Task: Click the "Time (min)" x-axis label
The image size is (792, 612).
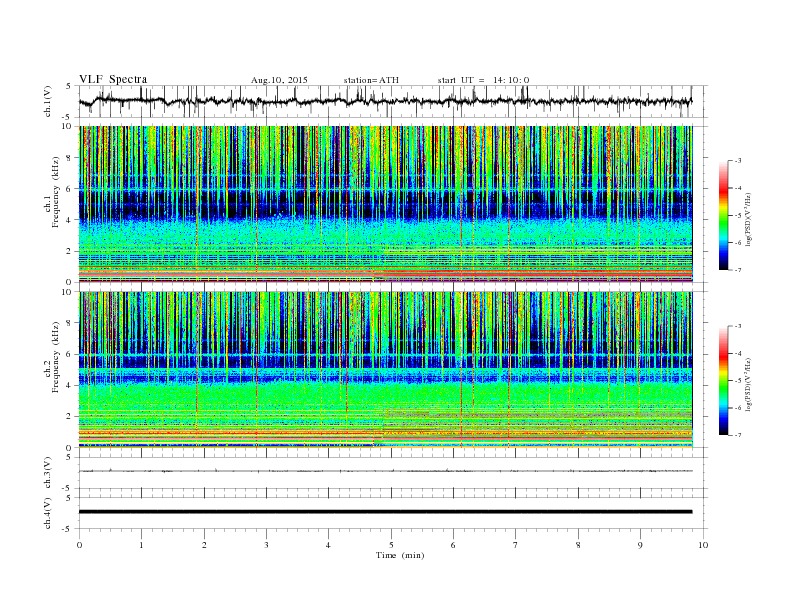Action: click(400, 555)
